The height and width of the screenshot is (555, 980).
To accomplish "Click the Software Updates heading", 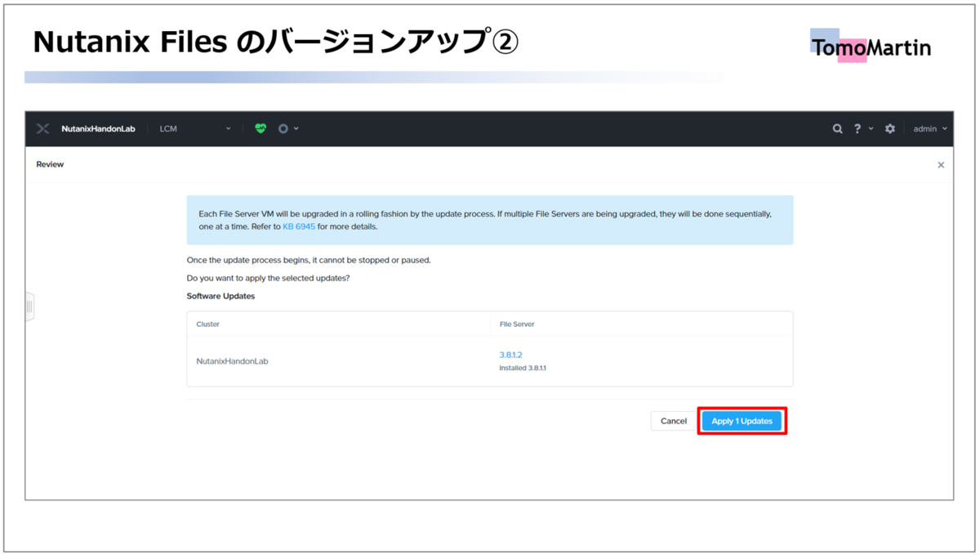I will pos(220,296).
